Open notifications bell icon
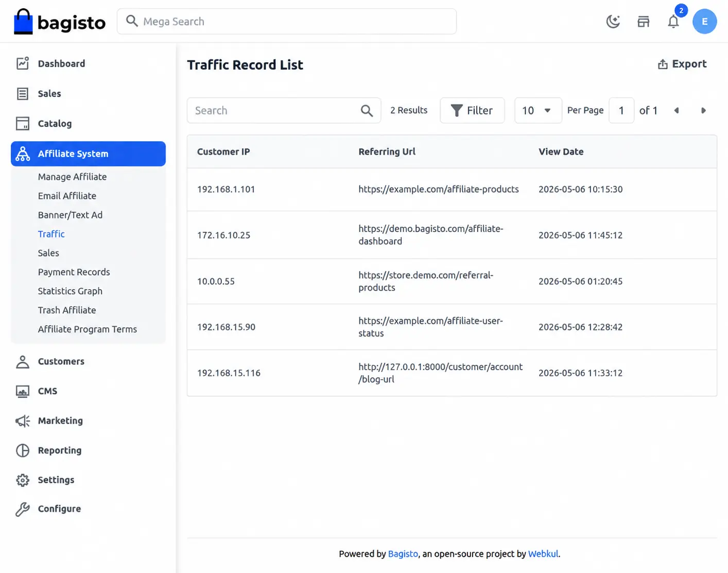728x573 pixels. pos(673,22)
